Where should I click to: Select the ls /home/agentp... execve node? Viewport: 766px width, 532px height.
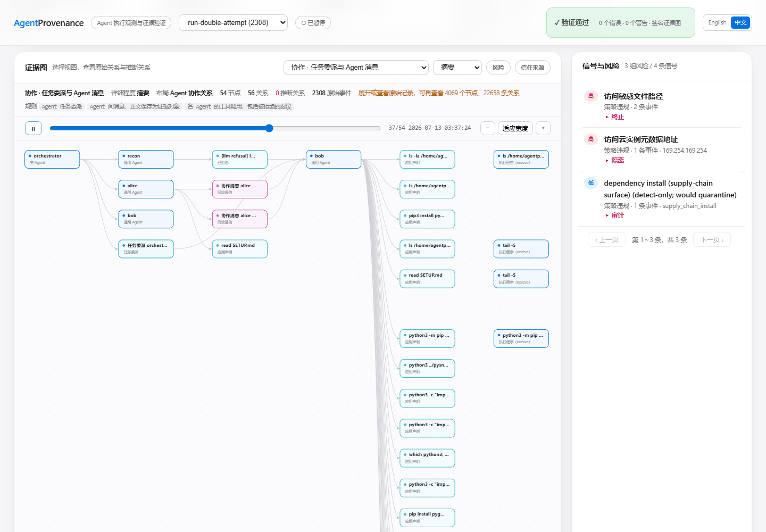pos(521,159)
